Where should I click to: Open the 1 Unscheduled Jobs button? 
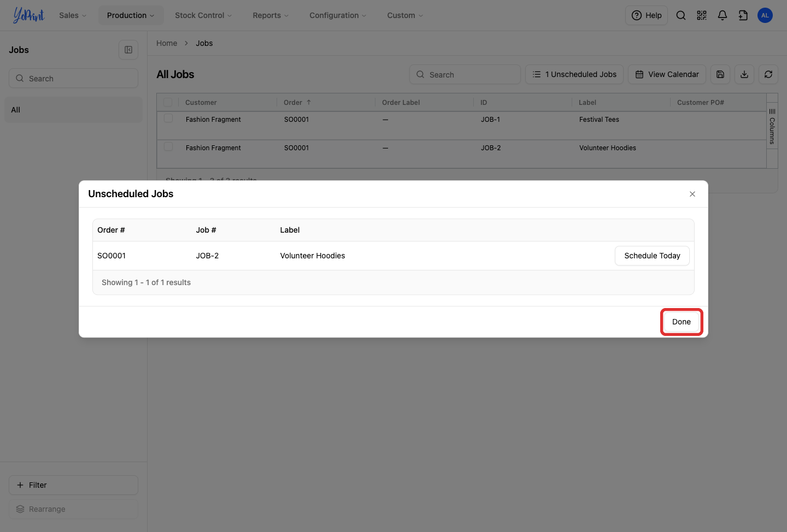coord(574,74)
